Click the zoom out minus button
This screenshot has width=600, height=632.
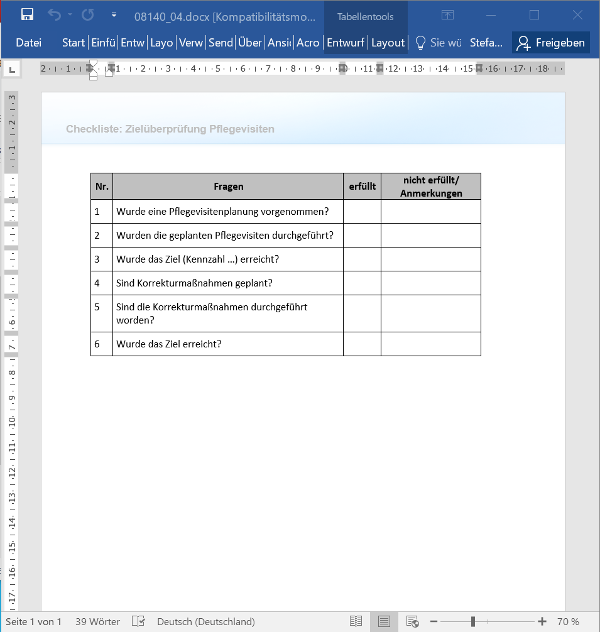432,621
